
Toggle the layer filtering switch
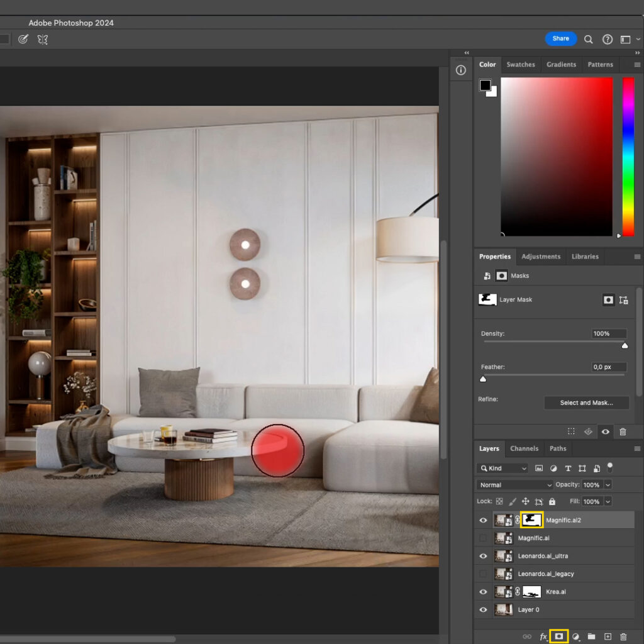coord(609,467)
